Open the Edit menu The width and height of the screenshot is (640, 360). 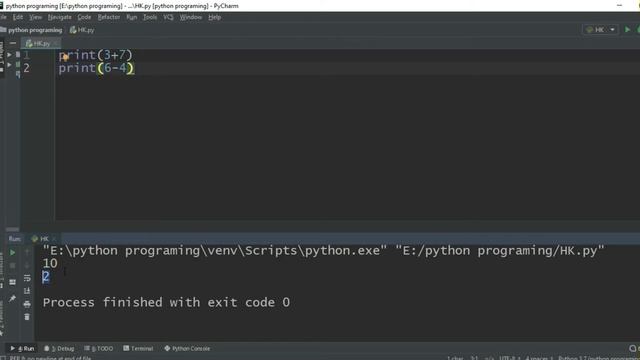point(18,17)
